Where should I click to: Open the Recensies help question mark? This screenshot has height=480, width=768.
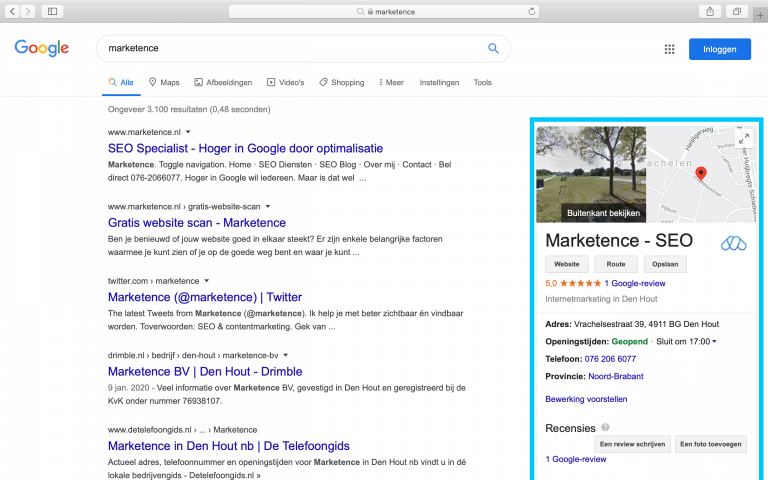click(x=605, y=428)
